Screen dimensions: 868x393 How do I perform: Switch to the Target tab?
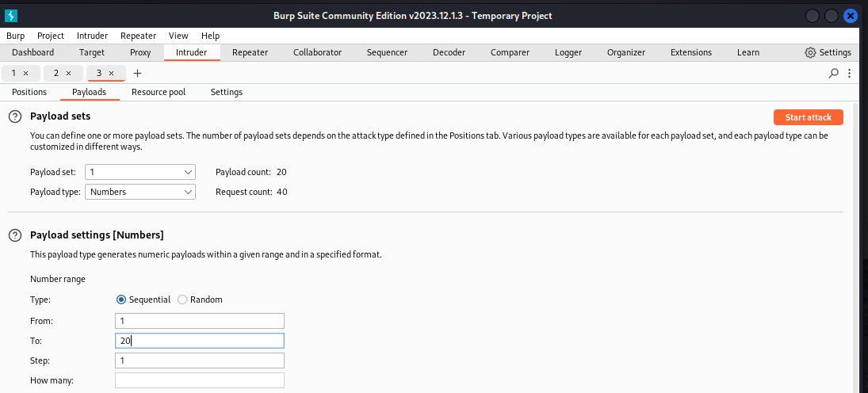92,52
